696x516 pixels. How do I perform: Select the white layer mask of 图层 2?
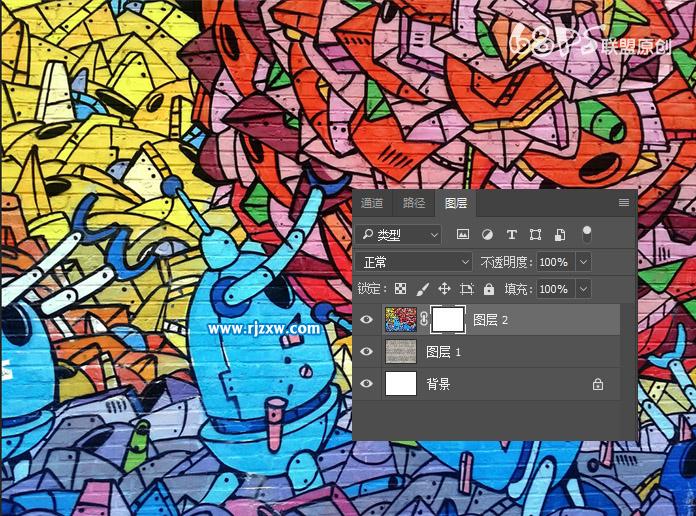[448, 319]
